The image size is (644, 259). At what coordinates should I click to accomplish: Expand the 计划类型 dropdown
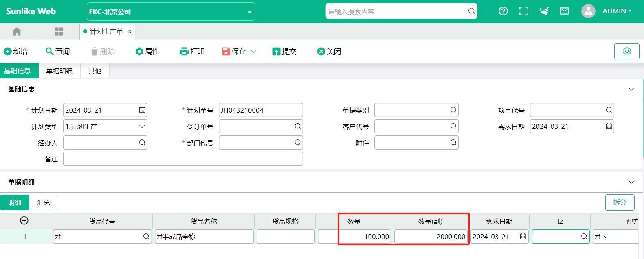click(x=142, y=126)
